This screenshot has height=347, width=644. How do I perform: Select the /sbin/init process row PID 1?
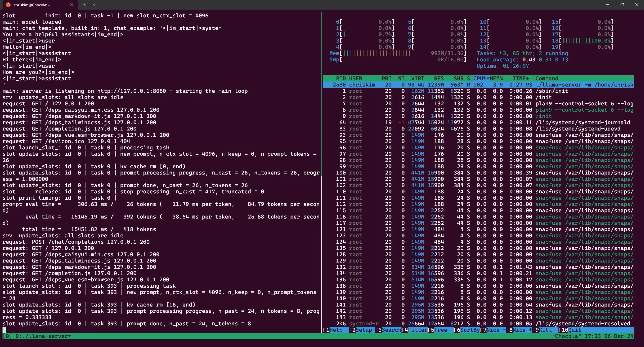(x=478, y=91)
